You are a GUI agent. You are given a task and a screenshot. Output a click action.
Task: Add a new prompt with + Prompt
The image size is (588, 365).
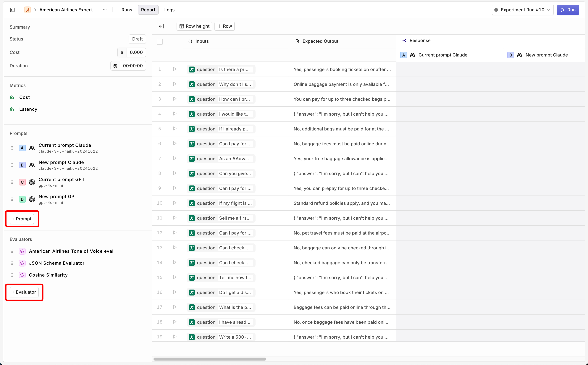[22, 219]
